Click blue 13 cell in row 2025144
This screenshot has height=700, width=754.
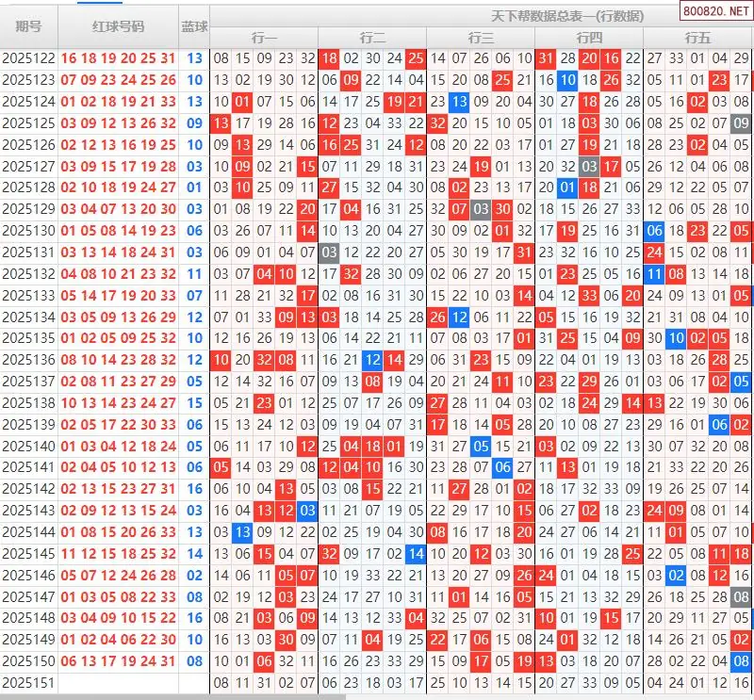point(242,532)
